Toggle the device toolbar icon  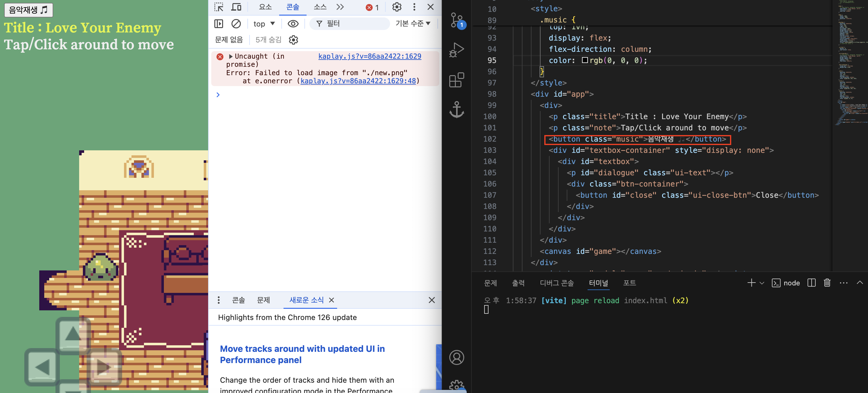coord(236,7)
